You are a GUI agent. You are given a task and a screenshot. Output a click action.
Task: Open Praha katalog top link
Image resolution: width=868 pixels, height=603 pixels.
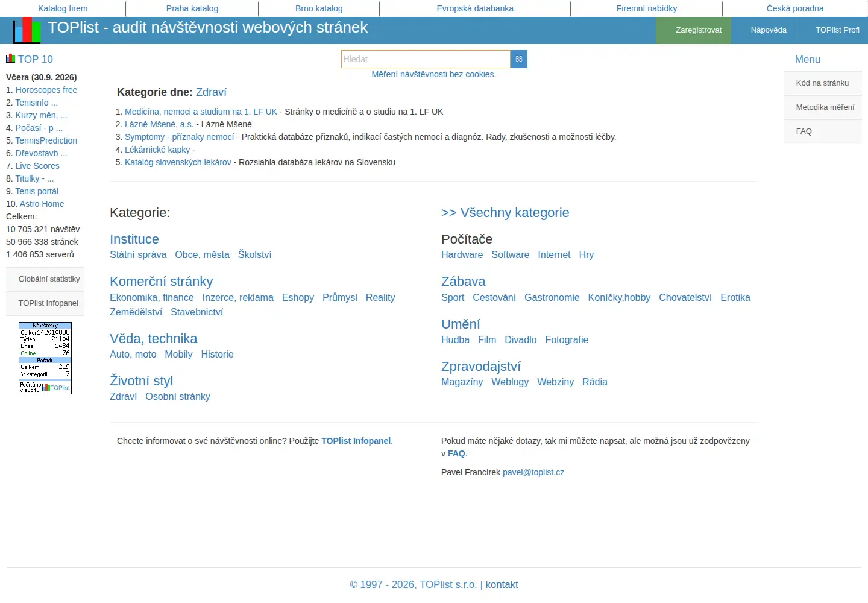click(192, 8)
